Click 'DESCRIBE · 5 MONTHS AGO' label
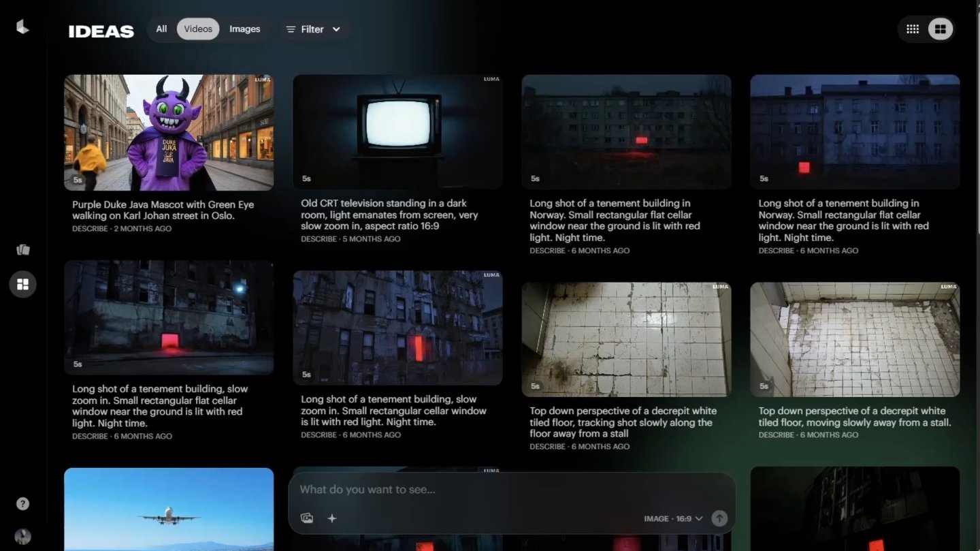Image resolution: width=980 pixels, height=551 pixels. [350, 239]
